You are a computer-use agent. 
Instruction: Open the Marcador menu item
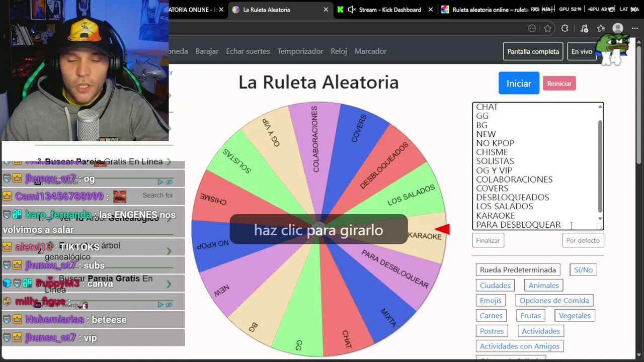370,51
